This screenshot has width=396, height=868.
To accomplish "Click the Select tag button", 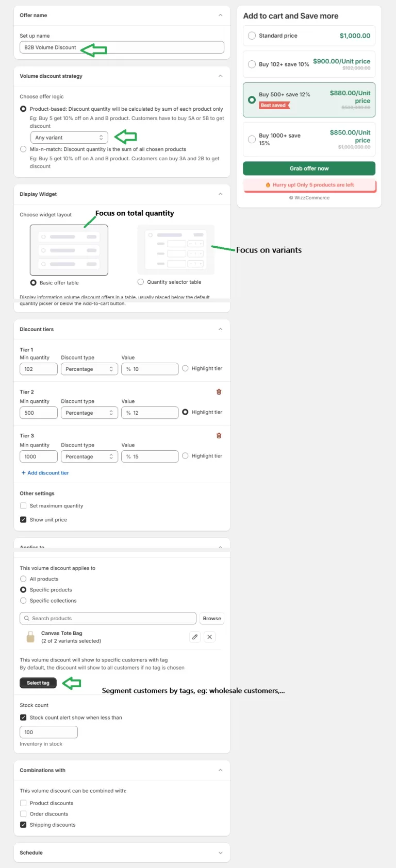I will (38, 683).
